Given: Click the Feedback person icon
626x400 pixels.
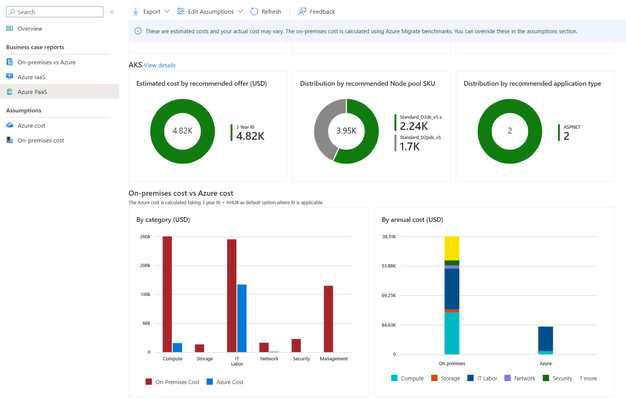Looking at the screenshot, I should tap(302, 12).
